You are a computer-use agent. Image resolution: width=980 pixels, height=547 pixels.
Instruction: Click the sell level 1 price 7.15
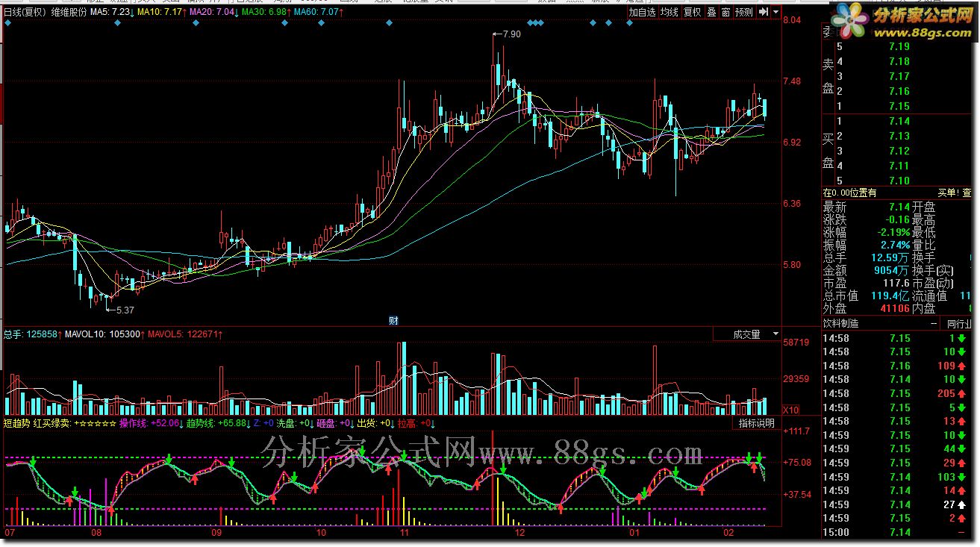tap(899, 106)
